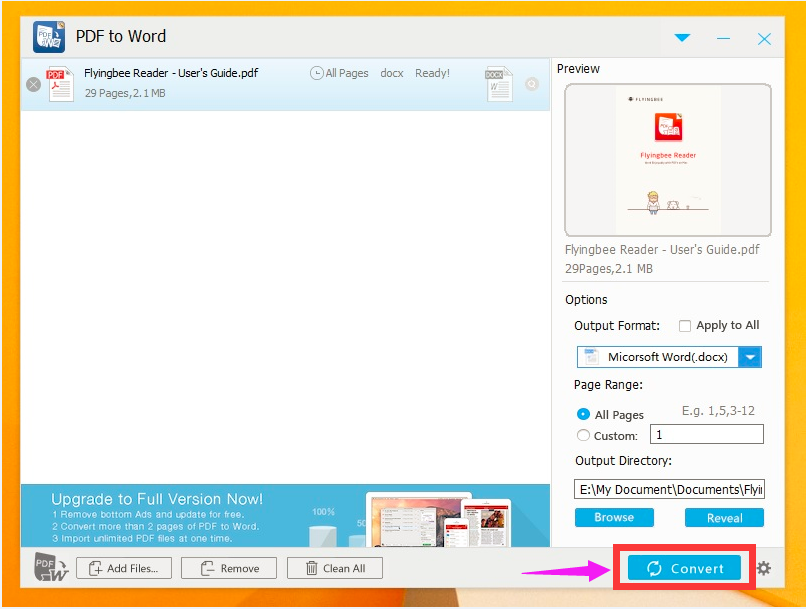Select the All Pages radio button
Viewport: 806px width, 609px height.
point(583,414)
